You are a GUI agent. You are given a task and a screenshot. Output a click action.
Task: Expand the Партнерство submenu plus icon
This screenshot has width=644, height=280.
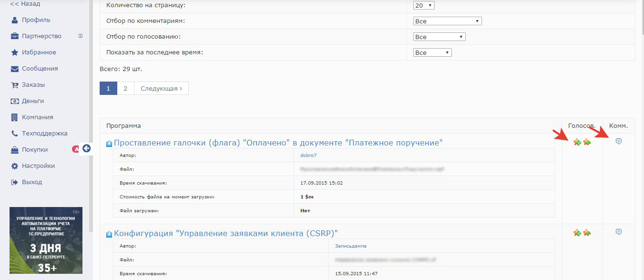[81, 36]
